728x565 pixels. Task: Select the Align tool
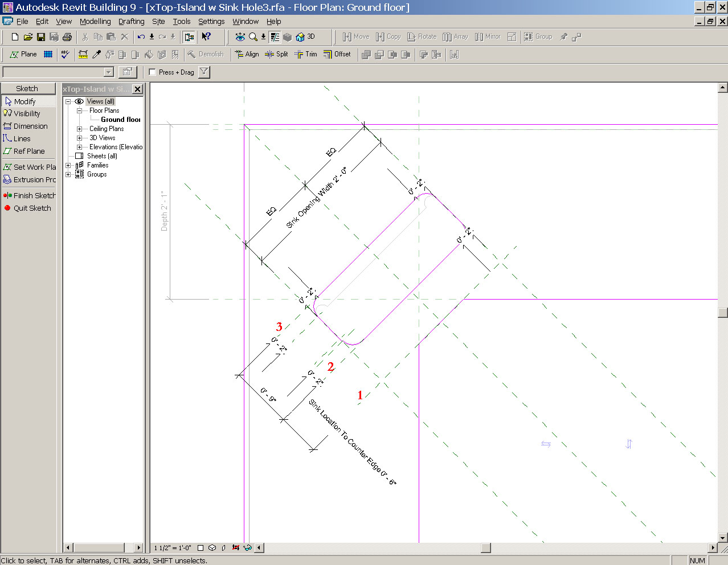point(247,54)
